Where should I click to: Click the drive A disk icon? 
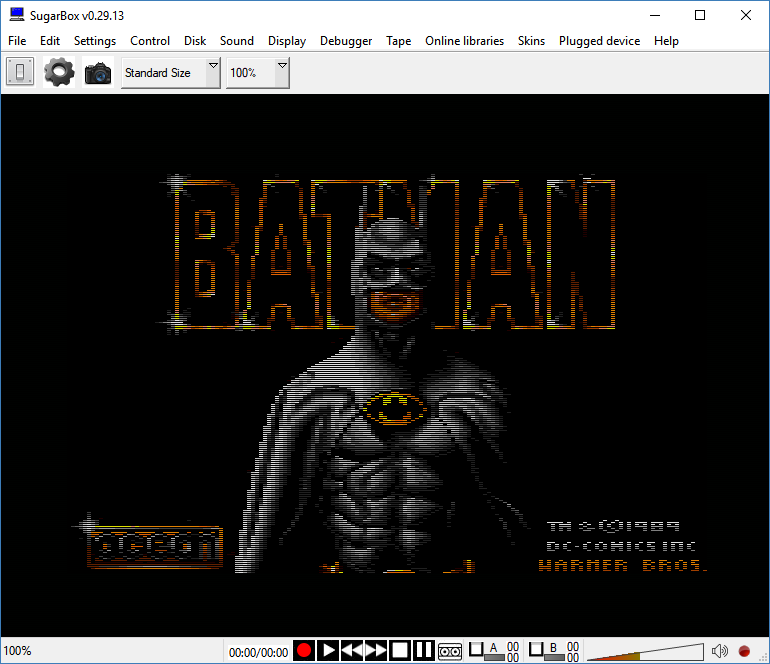[494, 651]
